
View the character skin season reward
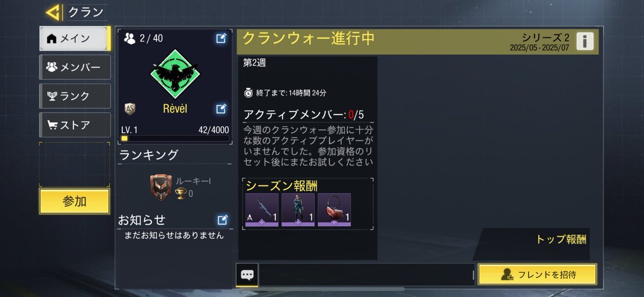298,210
